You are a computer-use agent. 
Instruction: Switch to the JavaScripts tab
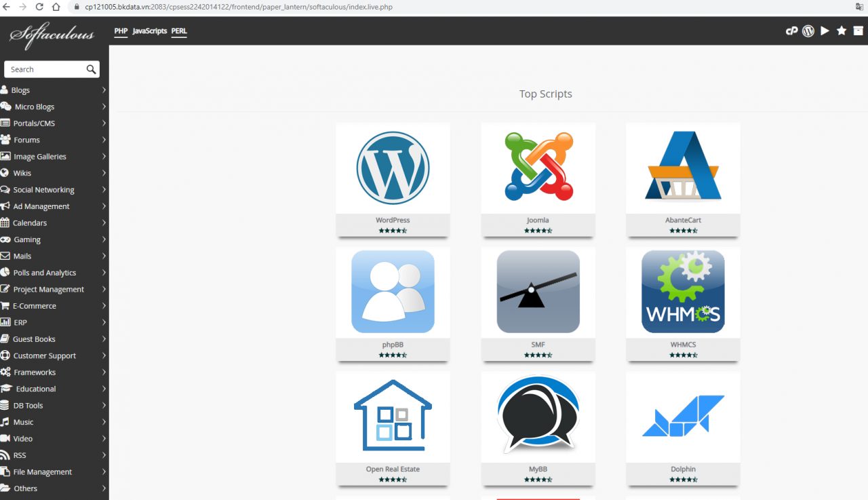click(150, 31)
